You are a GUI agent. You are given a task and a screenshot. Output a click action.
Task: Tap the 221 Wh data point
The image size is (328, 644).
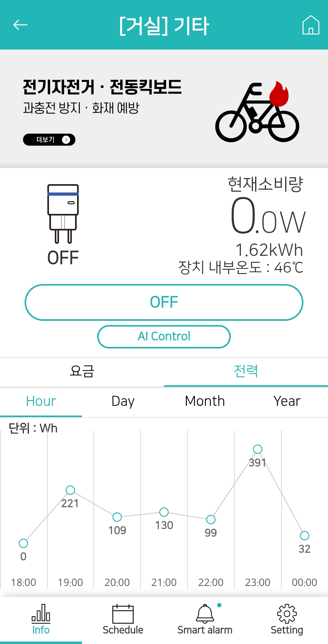tap(70, 490)
